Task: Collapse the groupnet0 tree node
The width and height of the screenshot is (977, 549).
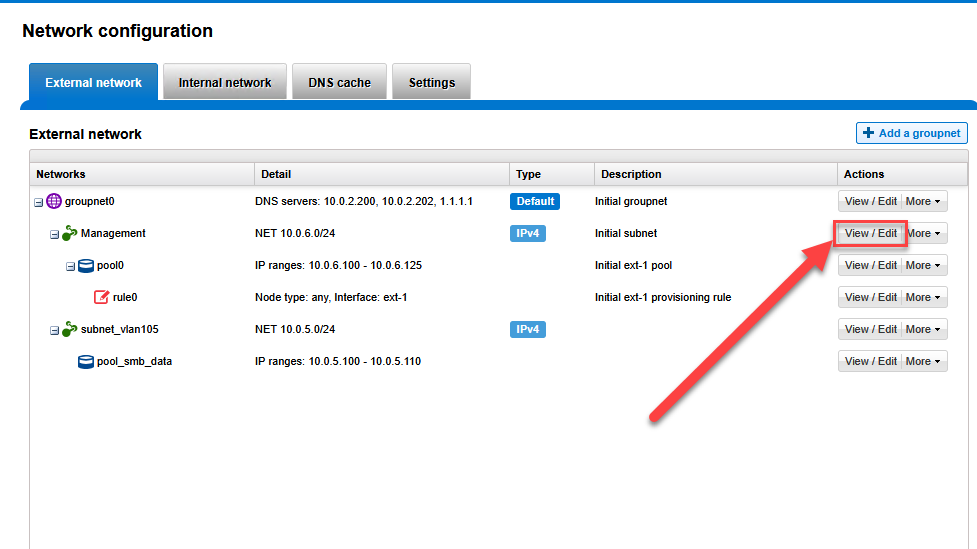Action: [39, 203]
